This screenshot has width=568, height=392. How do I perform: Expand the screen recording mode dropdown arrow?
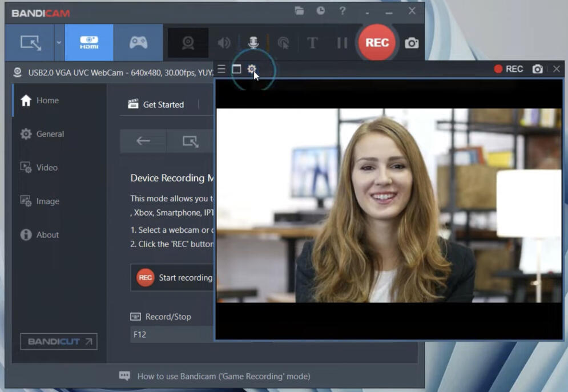(x=59, y=42)
